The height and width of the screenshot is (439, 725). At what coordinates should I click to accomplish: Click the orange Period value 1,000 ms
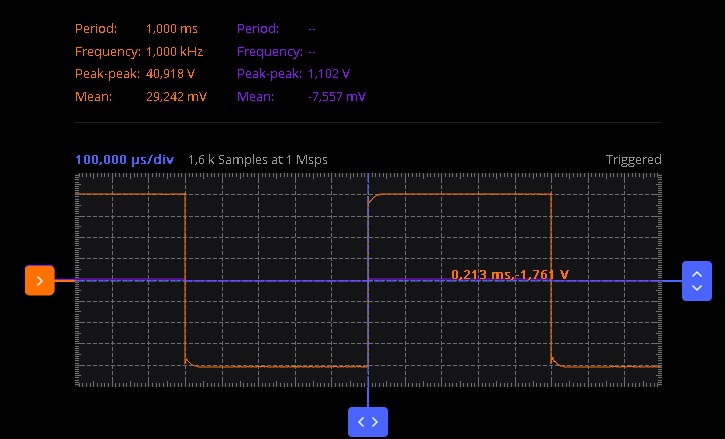pyautogui.click(x=172, y=29)
